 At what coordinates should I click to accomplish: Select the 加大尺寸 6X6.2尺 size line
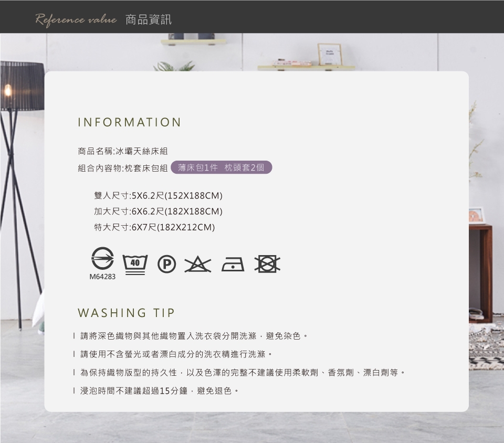pos(158,212)
